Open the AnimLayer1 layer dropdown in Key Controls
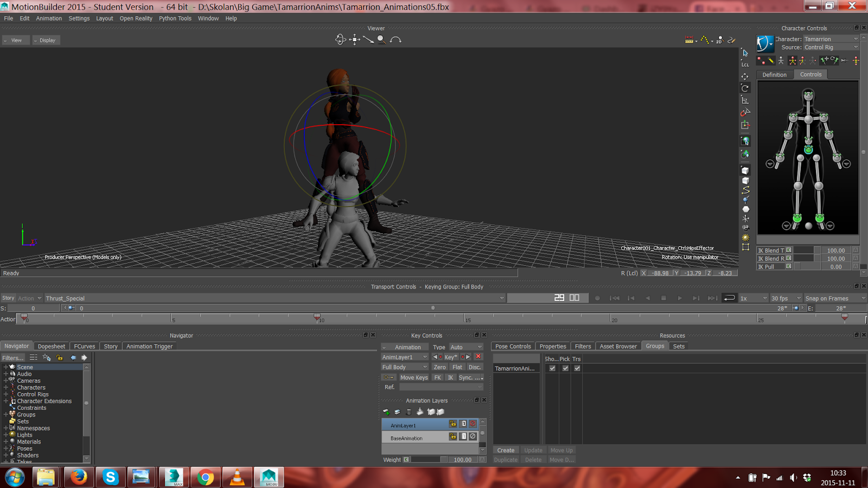The image size is (868, 488). point(405,357)
